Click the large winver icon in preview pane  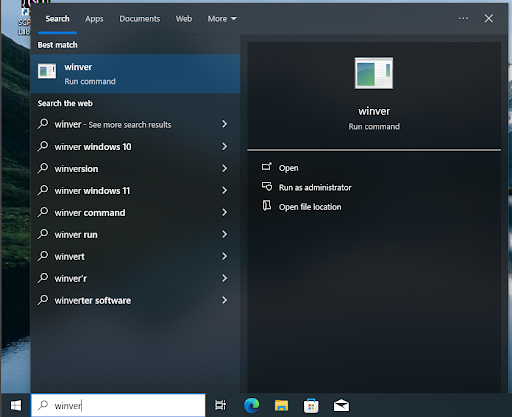pyautogui.click(x=374, y=73)
